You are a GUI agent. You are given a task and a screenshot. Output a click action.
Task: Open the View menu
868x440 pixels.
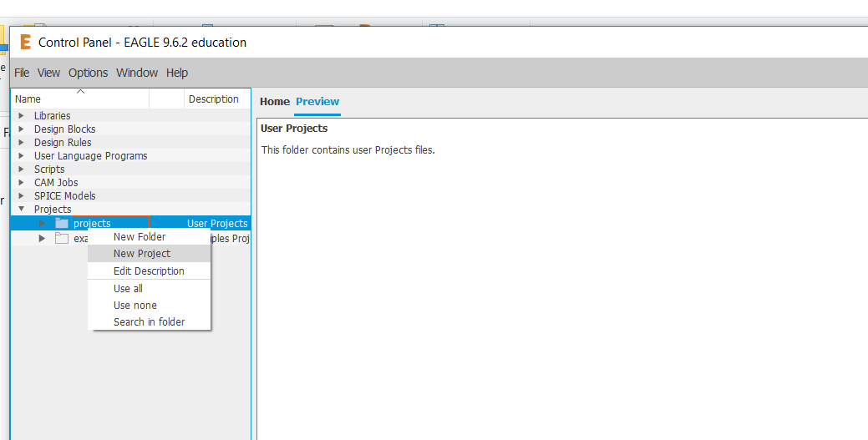[48, 73]
